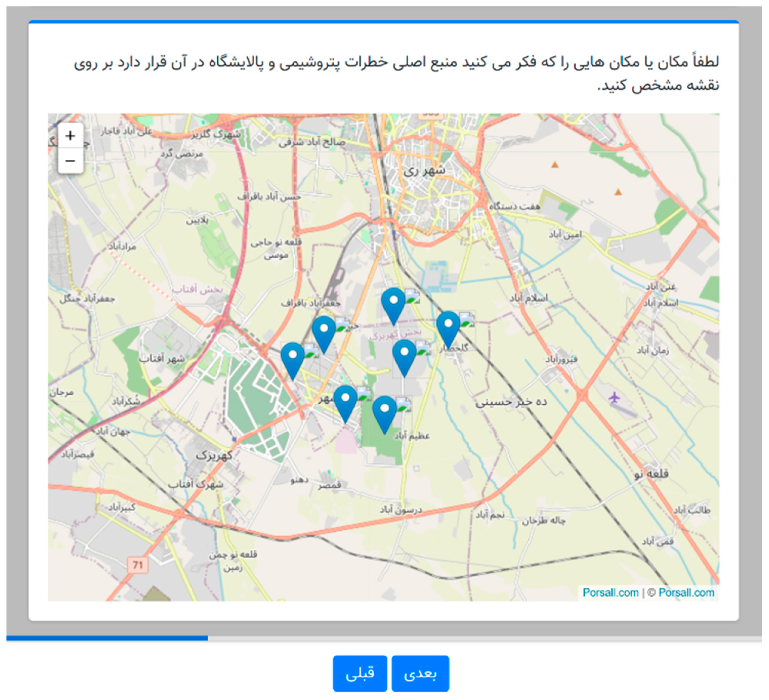Viewport: 769px width, 700px height.
Task: Open the © Porsall.com copyright link
Action: [x=686, y=593]
